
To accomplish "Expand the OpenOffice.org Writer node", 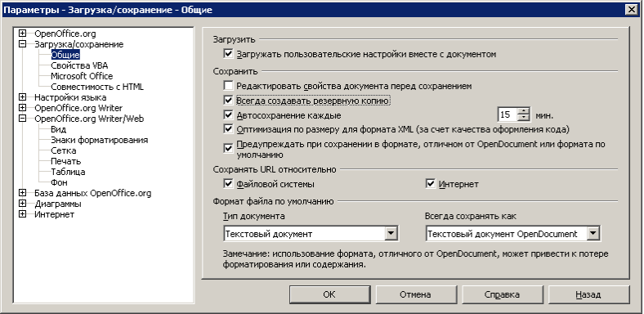I will click(x=22, y=108).
